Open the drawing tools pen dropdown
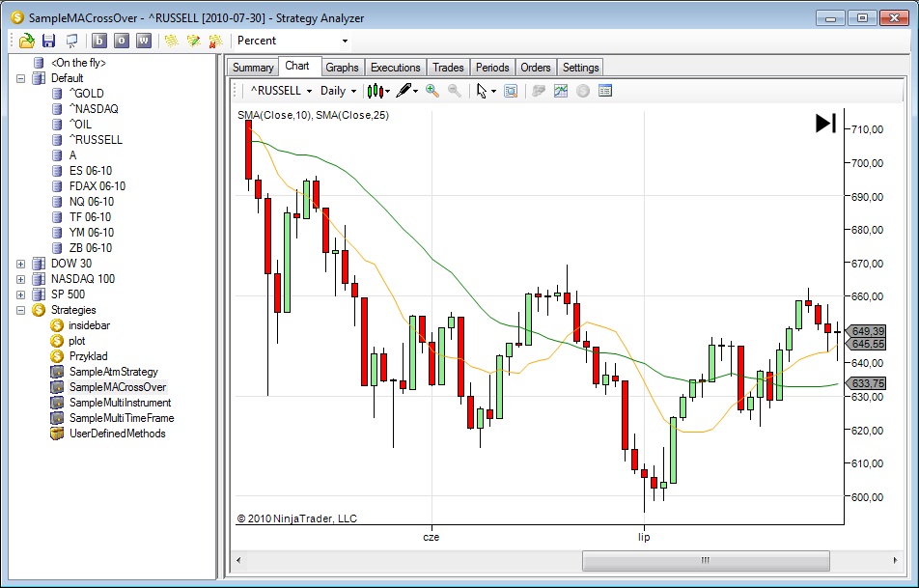Screen dimensions: 919x588 [x=406, y=91]
